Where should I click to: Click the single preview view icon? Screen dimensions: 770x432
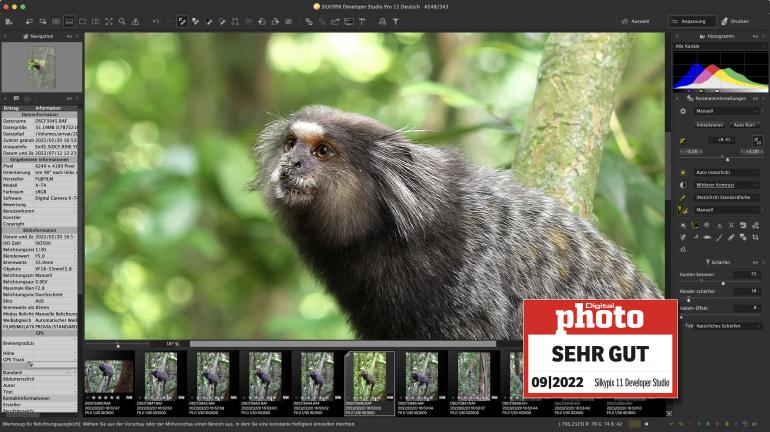(82, 22)
